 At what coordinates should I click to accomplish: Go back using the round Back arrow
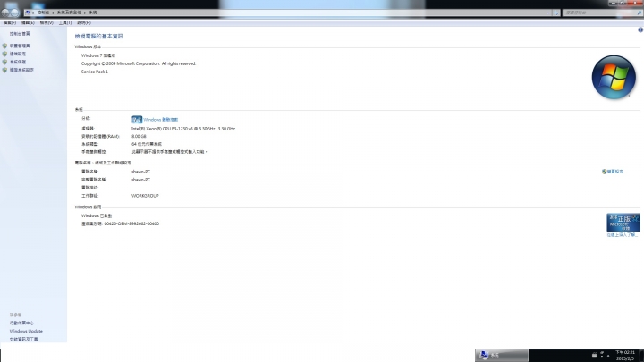click(5, 13)
